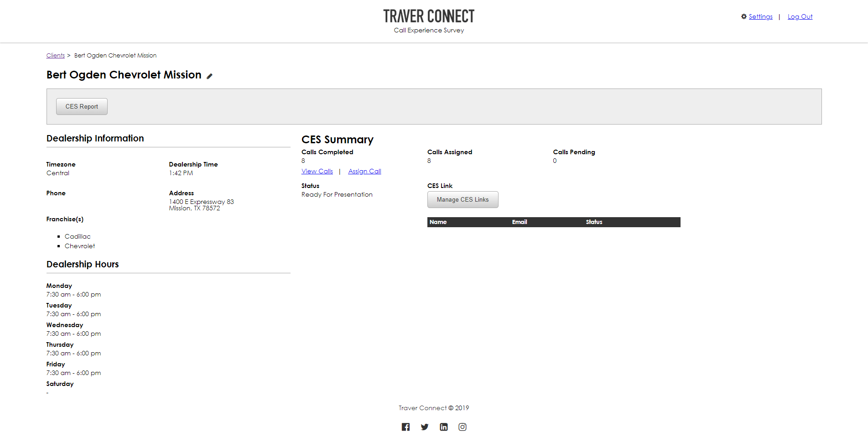Follow the Assign Call link
Viewport: 868px width, 443px height.
[364, 171]
